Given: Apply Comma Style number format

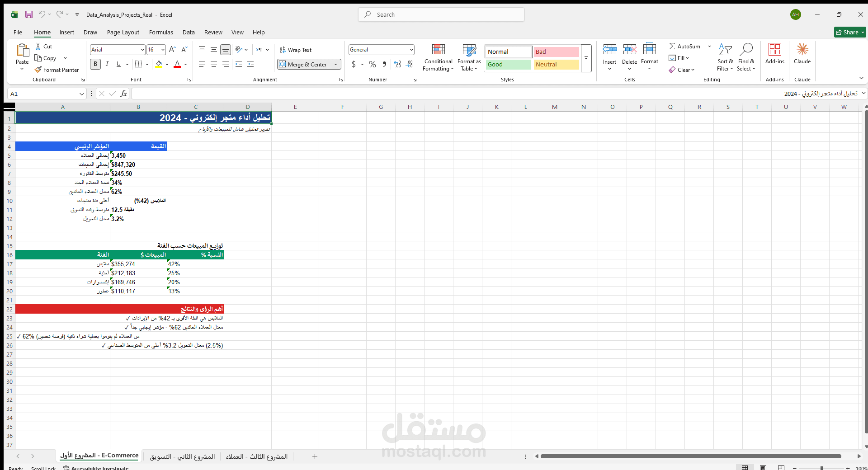Looking at the screenshot, I should [x=384, y=64].
